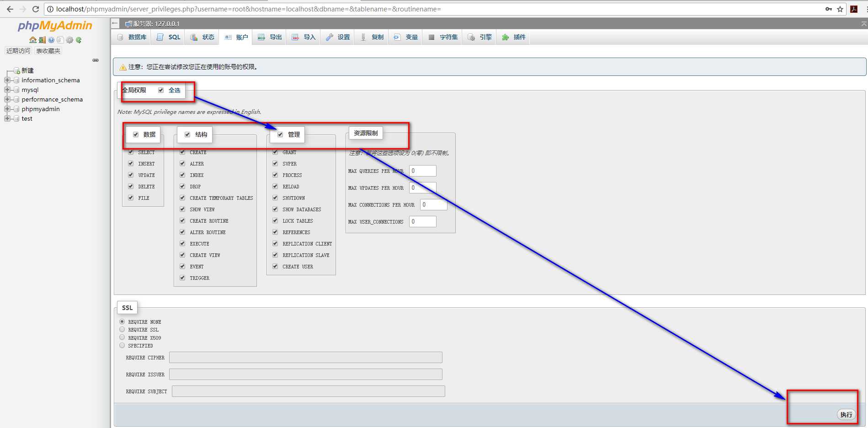
Task: Click the 执行 submit button
Action: tap(846, 415)
